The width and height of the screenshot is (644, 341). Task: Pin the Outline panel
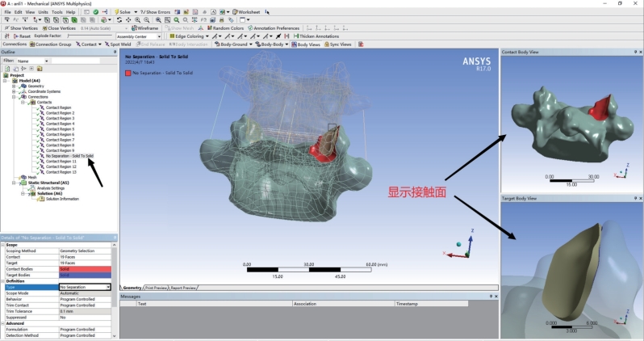(115, 53)
